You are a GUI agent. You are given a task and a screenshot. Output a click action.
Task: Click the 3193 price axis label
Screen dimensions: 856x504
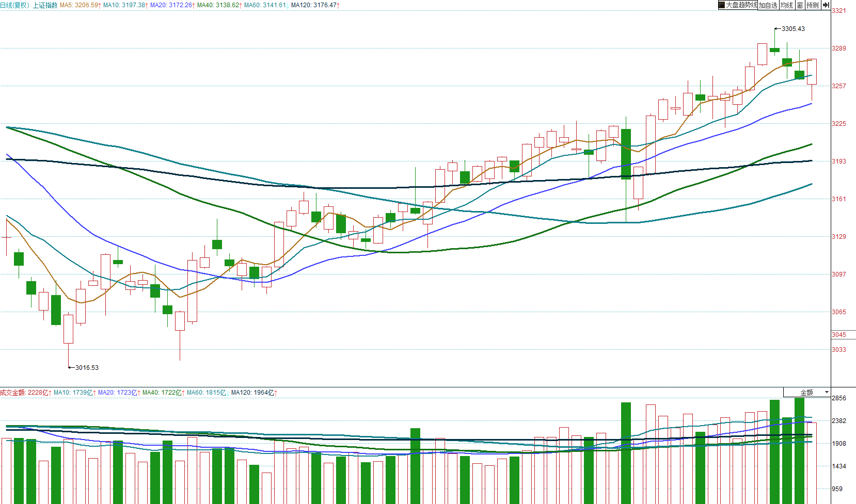839,161
